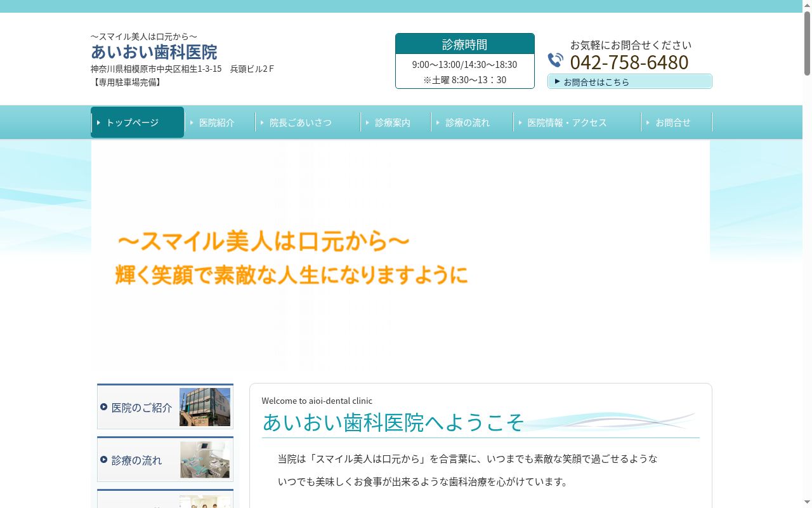Open 院長ごあいさつ page
This screenshot has width=812, height=508.
[308, 122]
